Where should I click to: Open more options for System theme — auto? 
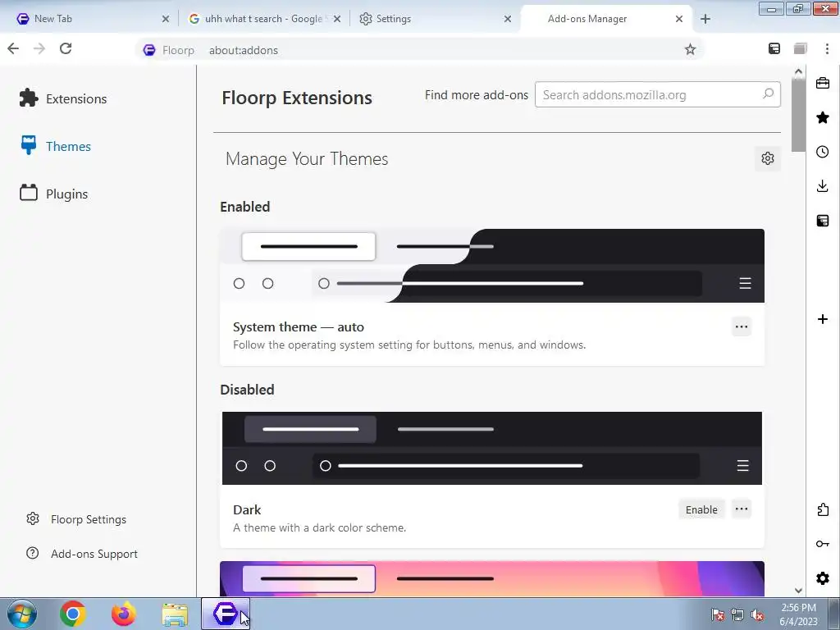(742, 326)
